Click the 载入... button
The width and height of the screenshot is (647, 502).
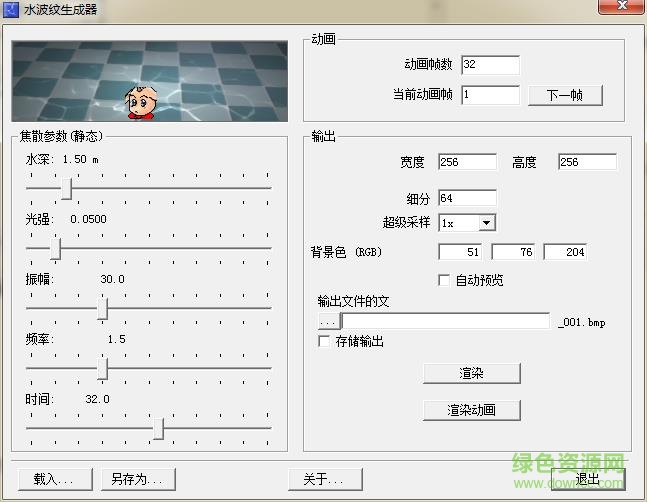[x=55, y=479]
